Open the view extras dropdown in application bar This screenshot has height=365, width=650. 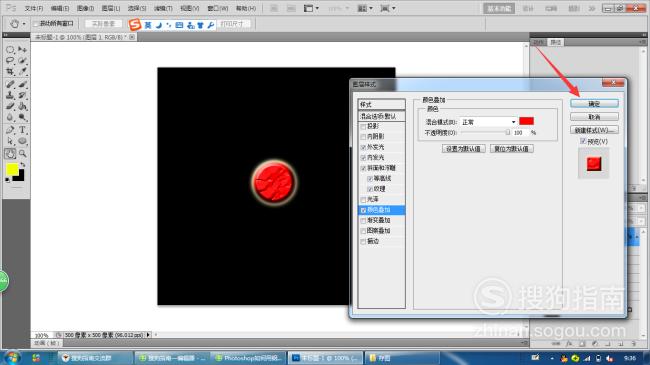(311, 8)
